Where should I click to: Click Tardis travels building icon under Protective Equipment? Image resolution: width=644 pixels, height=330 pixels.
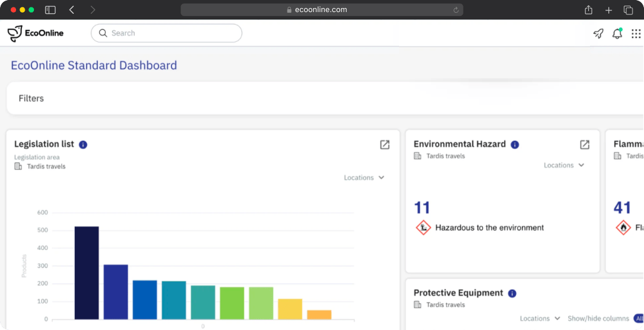coord(417,305)
